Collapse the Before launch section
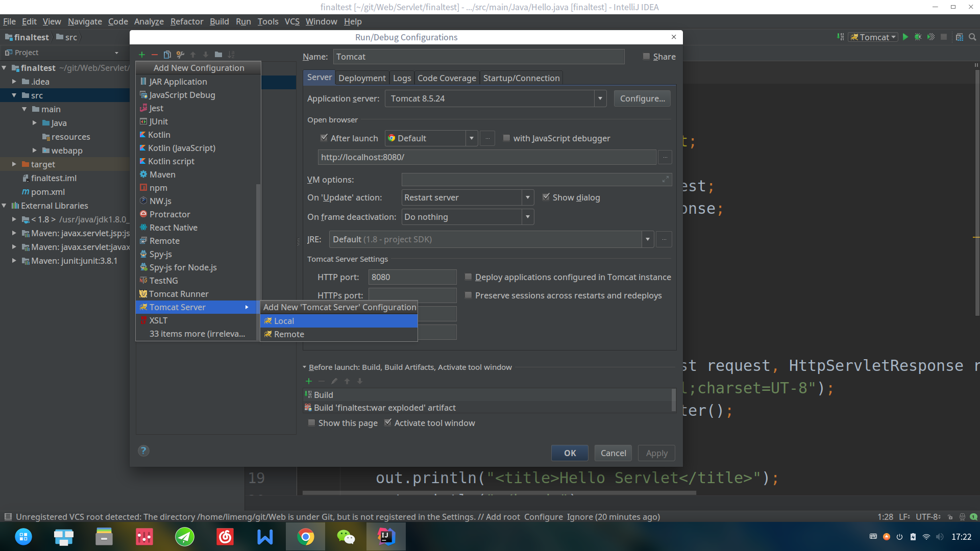Viewport: 980px width, 551px height. click(x=305, y=367)
